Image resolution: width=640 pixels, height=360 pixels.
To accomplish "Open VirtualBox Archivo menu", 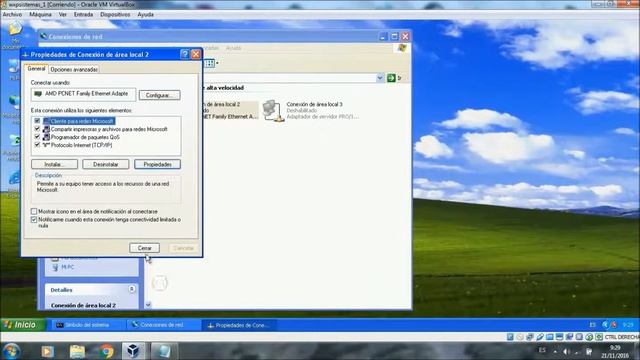I will [x=12, y=14].
